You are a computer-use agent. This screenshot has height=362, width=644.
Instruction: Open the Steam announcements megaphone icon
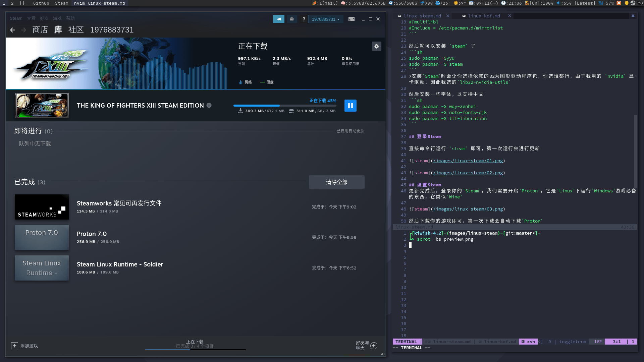coord(278,19)
